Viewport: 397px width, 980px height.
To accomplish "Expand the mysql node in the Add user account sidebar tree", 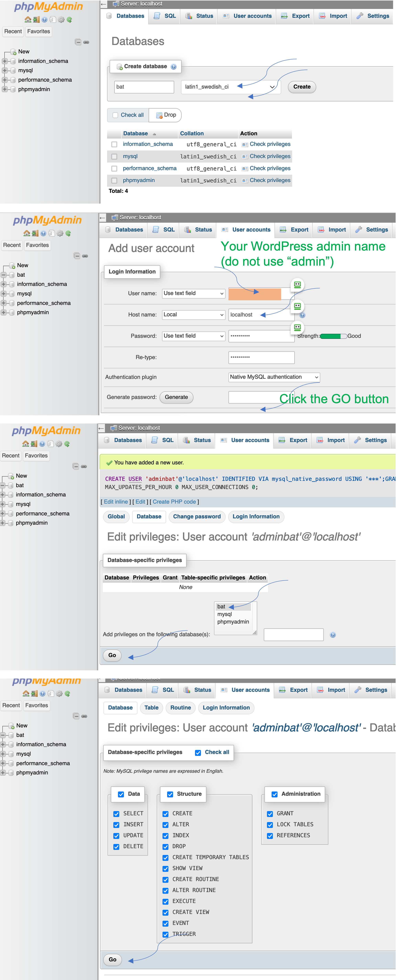I will [3, 294].
